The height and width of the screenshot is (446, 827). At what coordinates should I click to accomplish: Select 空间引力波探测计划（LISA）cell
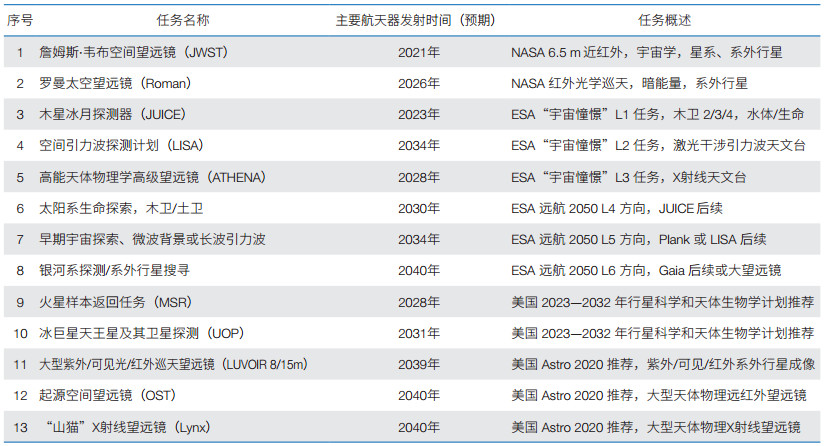121,146
